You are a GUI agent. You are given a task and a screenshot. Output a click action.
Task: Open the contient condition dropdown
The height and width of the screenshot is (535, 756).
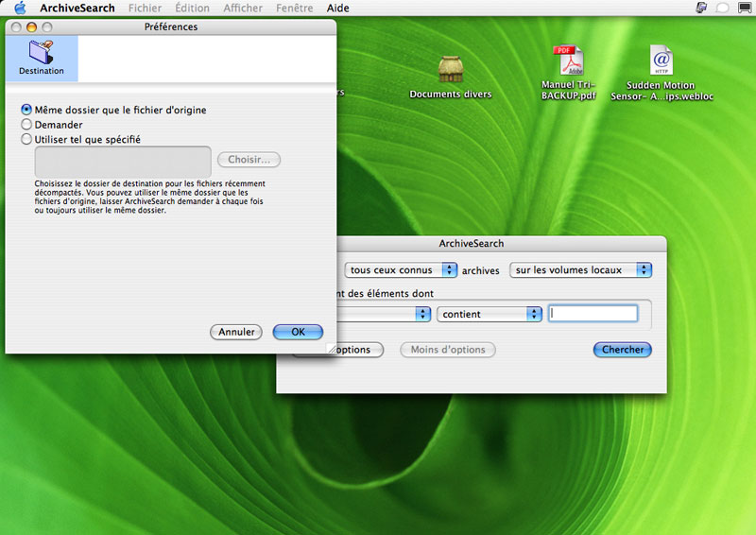(490, 314)
